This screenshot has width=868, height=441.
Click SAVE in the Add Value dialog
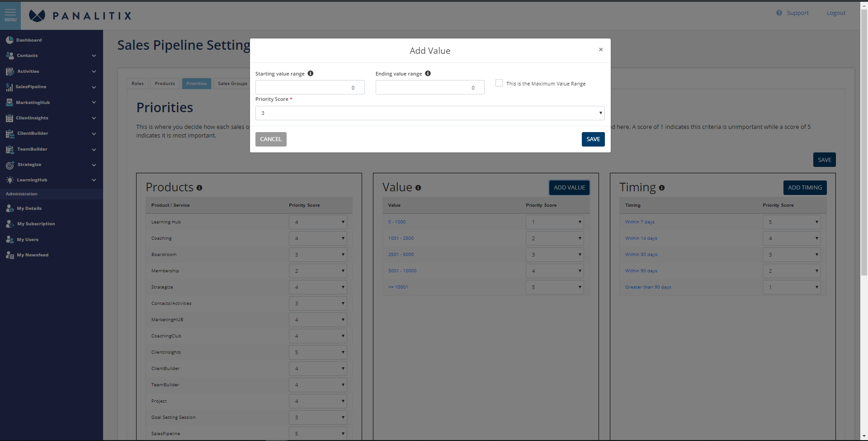coord(593,139)
